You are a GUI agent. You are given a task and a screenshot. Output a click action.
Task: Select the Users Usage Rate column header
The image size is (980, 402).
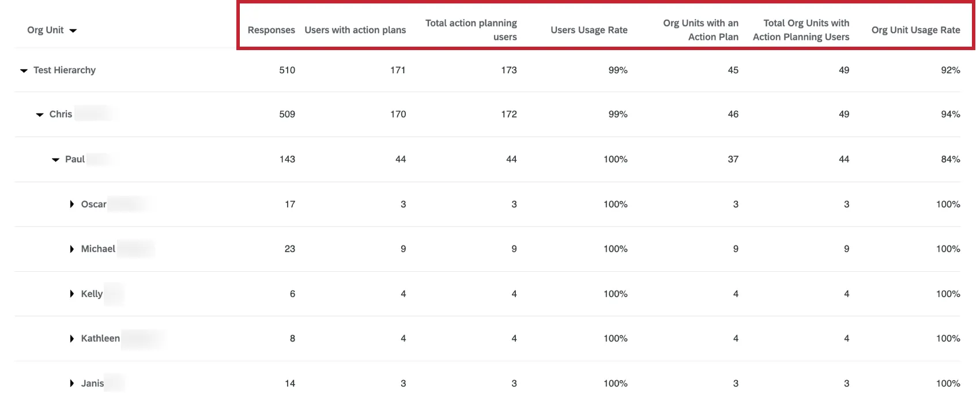coord(589,30)
